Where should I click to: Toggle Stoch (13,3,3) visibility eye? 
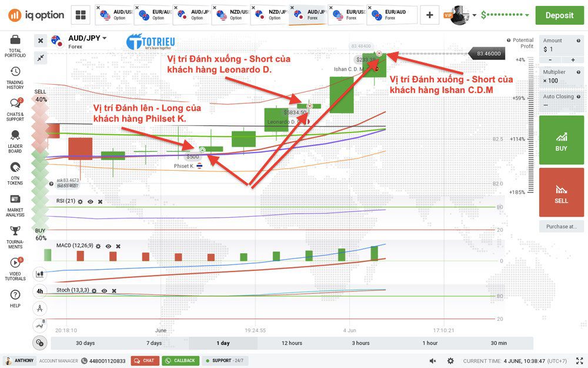click(104, 291)
